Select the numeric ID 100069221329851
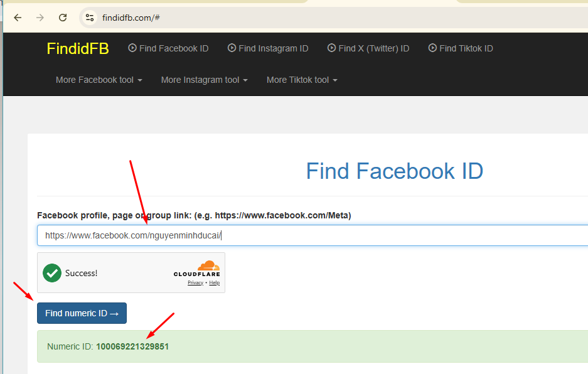Viewport: 588px width, 374px height. (132, 346)
